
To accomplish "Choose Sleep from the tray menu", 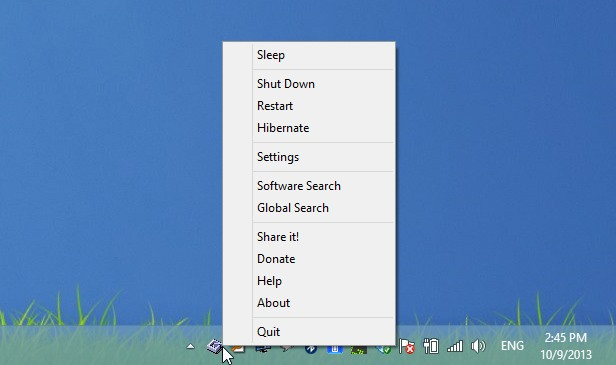I will (x=309, y=55).
